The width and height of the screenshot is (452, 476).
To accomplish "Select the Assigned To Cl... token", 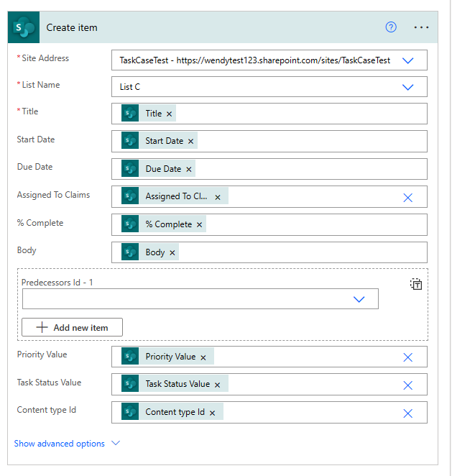I will pyautogui.click(x=175, y=196).
